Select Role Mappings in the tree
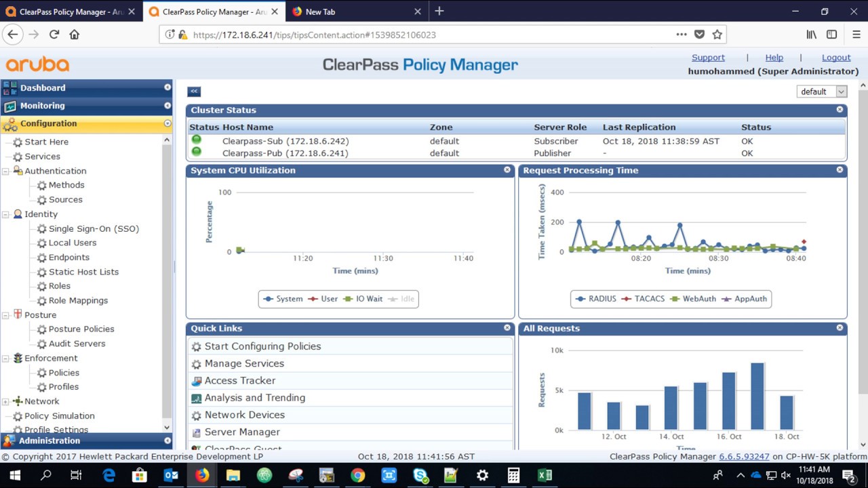Screen dimensions: 868x488 click(x=78, y=301)
